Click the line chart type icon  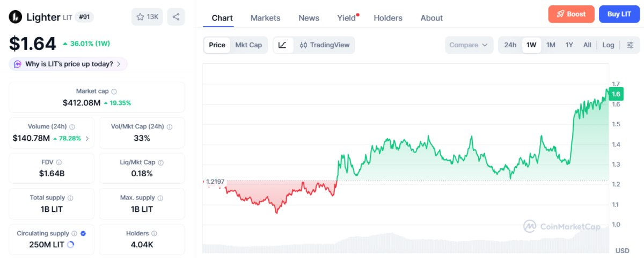(x=283, y=45)
